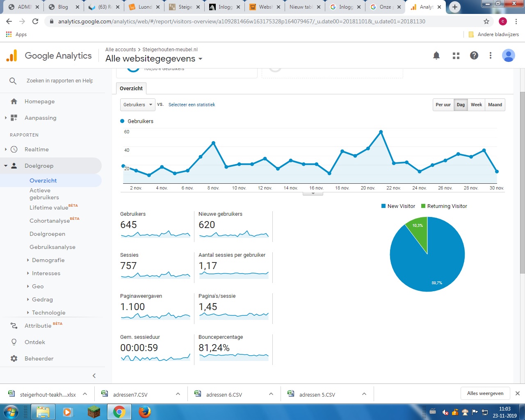Open Realtime reports clock icon
The image size is (525, 420).
14,149
